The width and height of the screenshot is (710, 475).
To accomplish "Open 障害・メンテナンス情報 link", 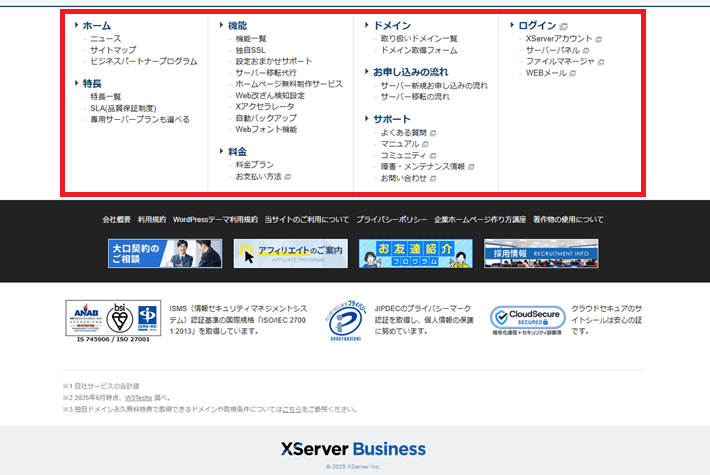I will tap(422, 167).
